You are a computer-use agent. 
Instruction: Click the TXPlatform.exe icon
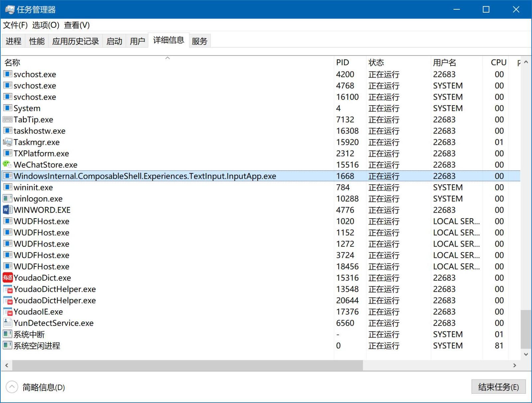(7, 153)
